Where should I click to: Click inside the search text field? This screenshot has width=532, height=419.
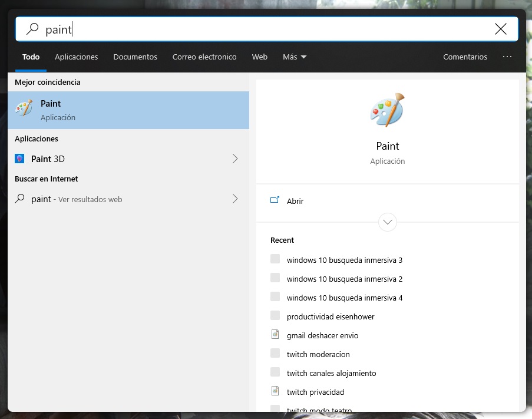coord(267,29)
